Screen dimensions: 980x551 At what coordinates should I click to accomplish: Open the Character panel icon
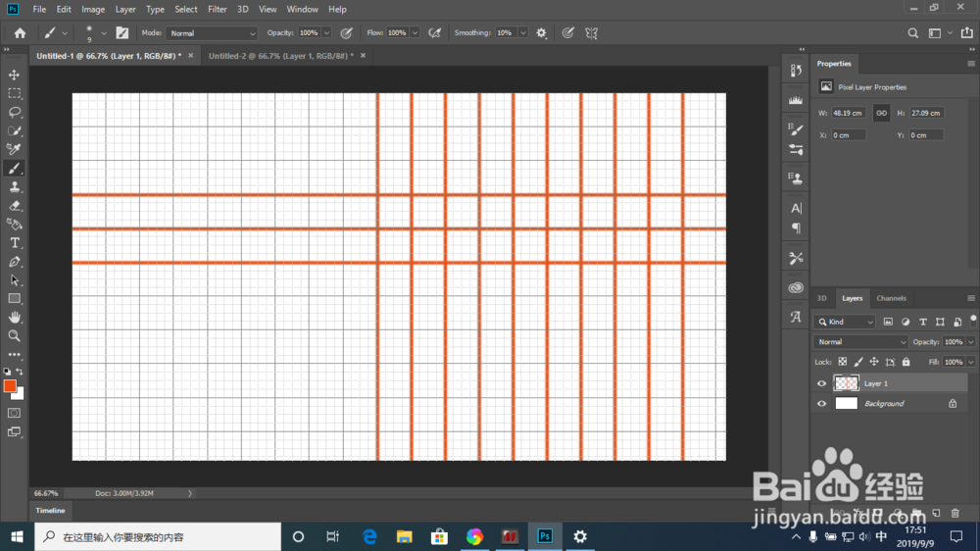796,208
